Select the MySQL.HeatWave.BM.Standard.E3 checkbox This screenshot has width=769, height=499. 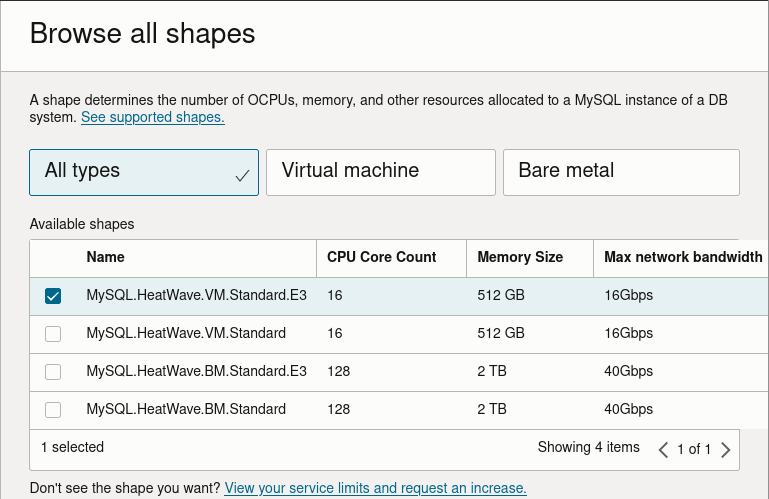tap(53, 372)
